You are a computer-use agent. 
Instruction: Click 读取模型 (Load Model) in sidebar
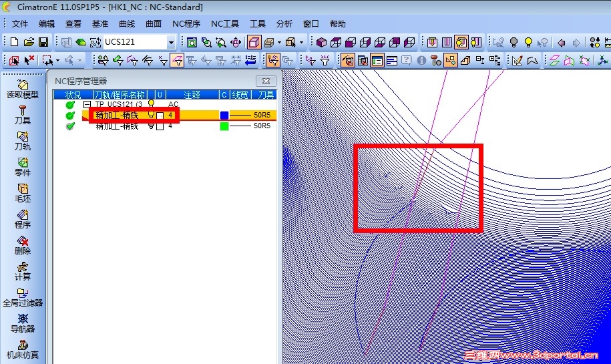(23, 89)
